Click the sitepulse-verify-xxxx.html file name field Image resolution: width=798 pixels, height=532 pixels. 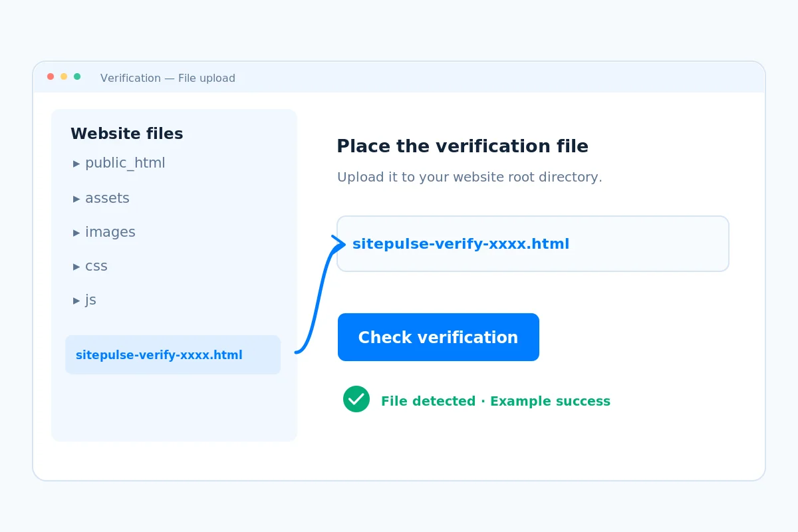[x=533, y=243]
